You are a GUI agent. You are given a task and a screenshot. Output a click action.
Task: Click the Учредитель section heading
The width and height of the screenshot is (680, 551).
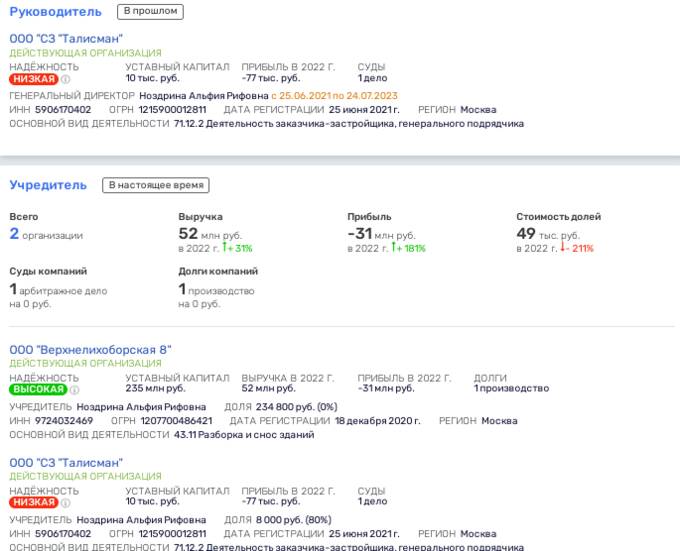[x=48, y=185]
